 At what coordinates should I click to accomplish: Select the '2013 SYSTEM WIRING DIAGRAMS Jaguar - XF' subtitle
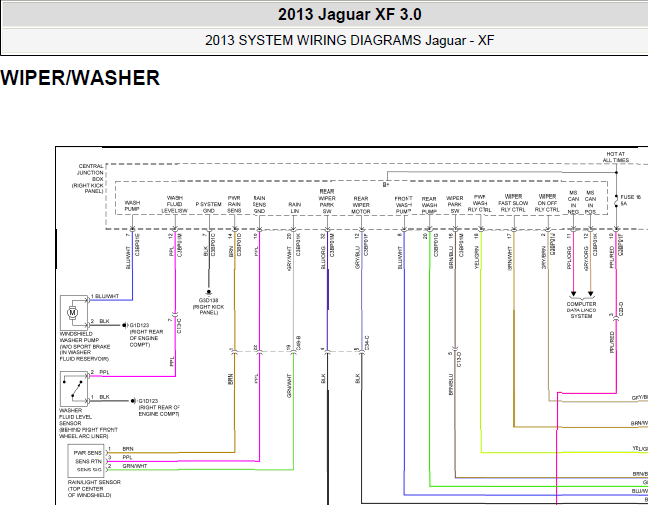click(x=349, y=40)
